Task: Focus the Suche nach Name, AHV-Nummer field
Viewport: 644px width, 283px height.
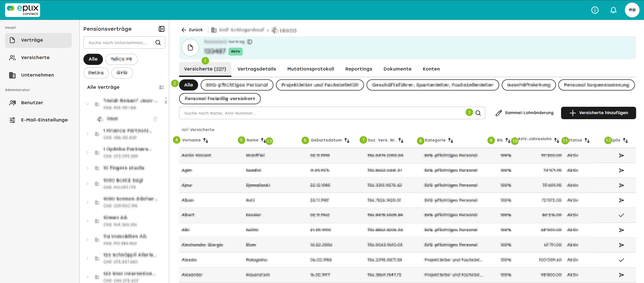Action: [x=332, y=113]
